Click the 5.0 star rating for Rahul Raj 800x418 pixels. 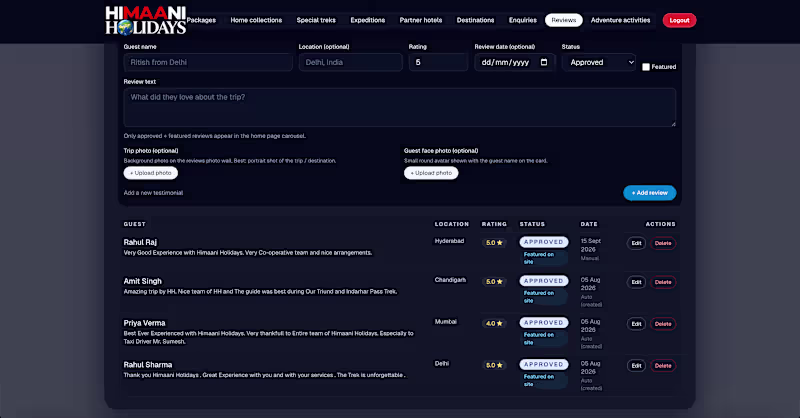coord(494,243)
